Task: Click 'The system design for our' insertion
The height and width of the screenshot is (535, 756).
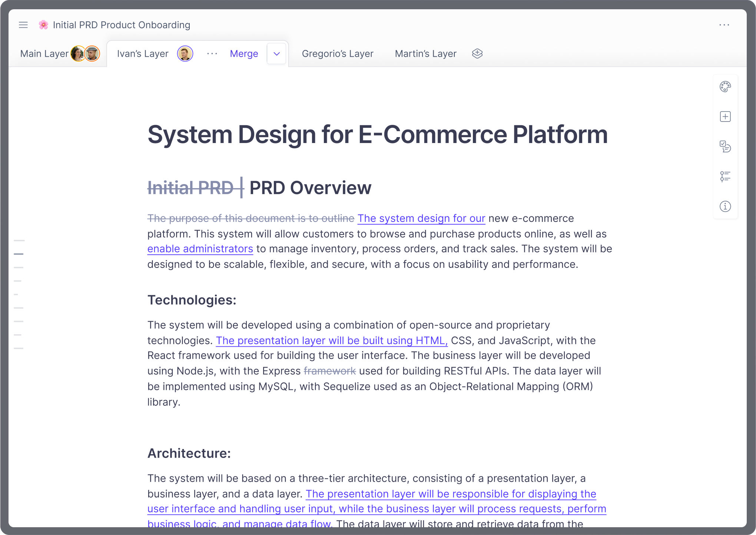Action: click(x=421, y=219)
